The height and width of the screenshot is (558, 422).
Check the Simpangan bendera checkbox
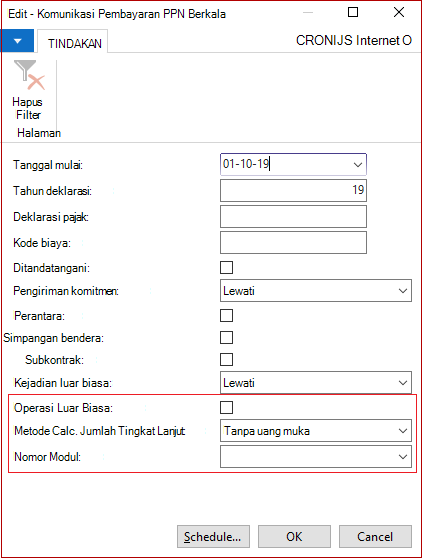tap(226, 338)
